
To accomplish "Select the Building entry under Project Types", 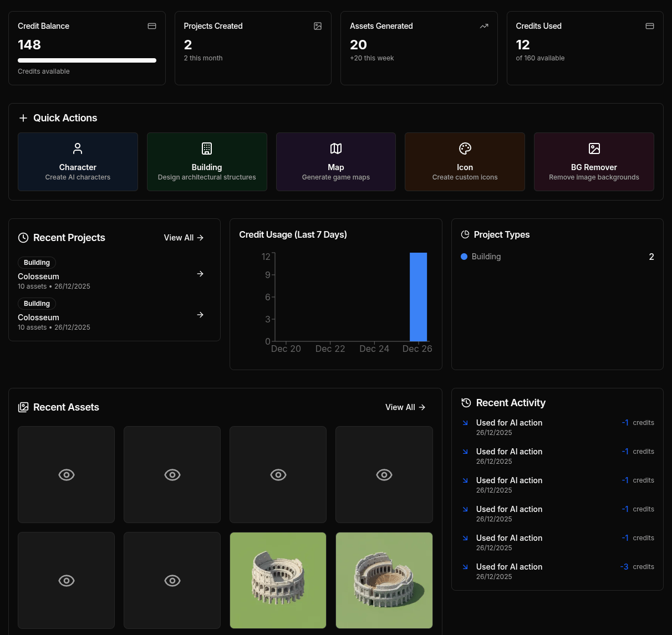I will pos(486,257).
